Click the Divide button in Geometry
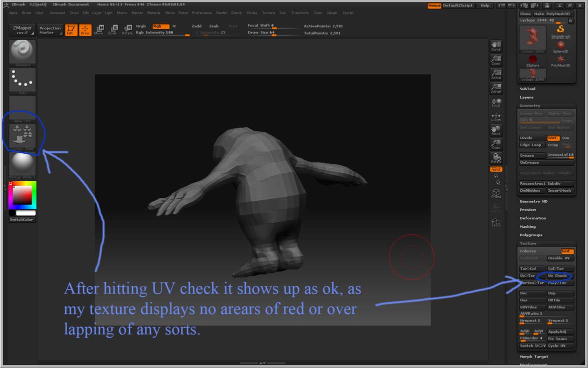Screen dimensions: 588x368 click(x=531, y=138)
